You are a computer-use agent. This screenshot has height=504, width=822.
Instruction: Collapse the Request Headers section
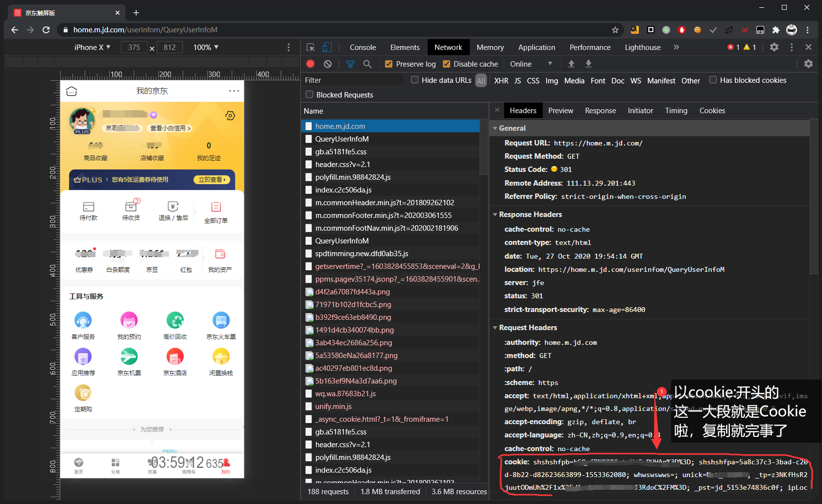(x=495, y=328)
